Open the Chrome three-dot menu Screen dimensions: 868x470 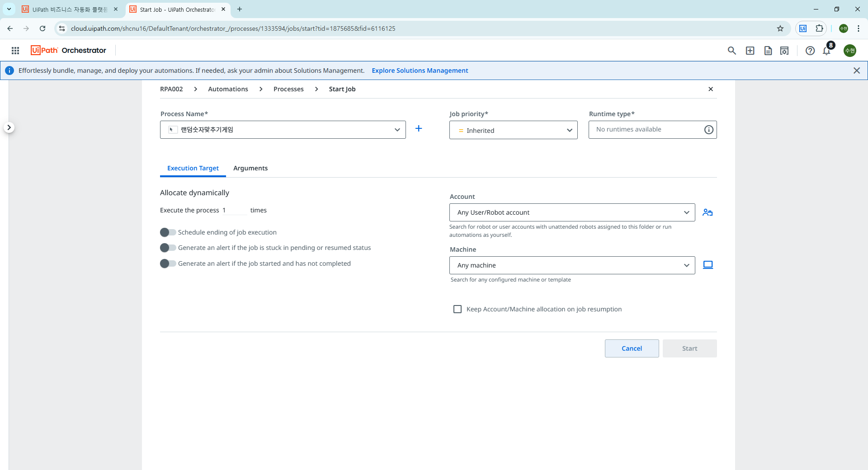click(x=858, y=28)
